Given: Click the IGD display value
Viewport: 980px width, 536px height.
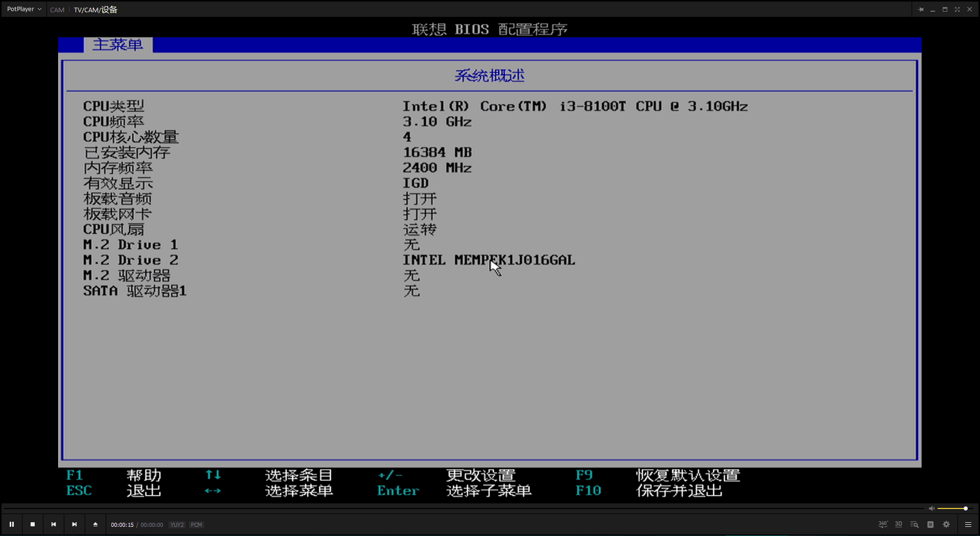Looking at the screenshot, I should (415, 183).
